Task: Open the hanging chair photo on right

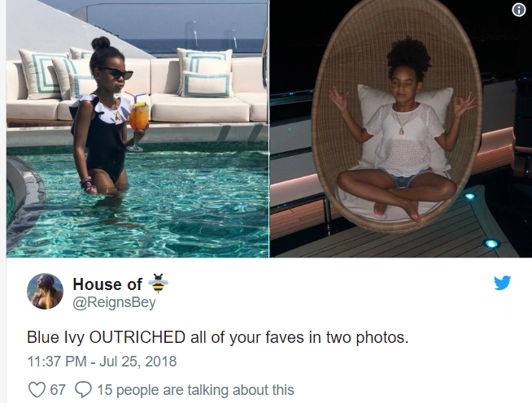Action: [401, 128]
